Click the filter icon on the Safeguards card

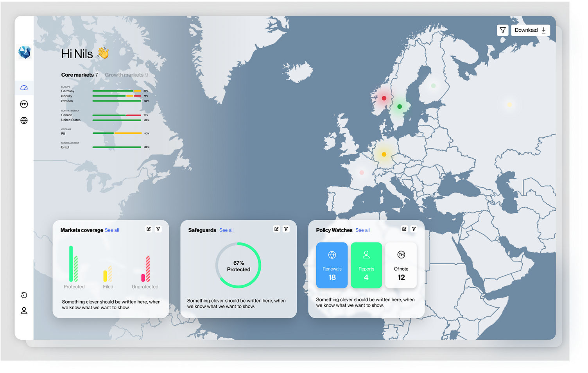click(286, 229)
